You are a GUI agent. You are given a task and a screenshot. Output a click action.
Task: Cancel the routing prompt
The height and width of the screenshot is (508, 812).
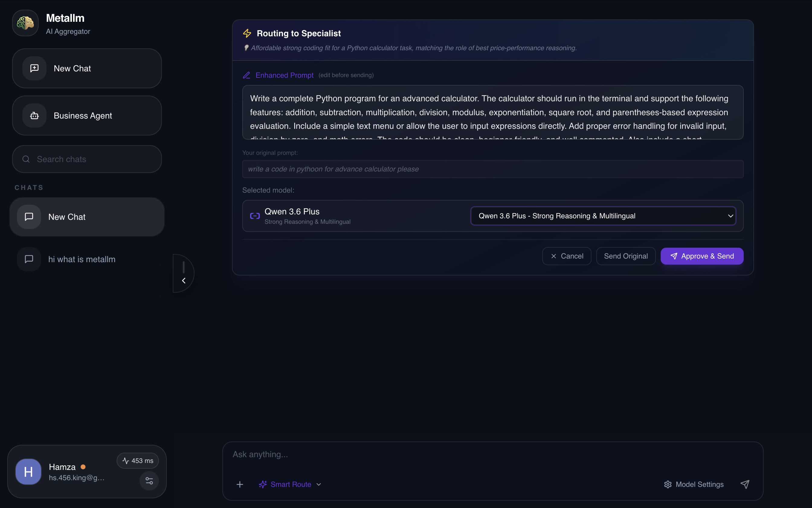[x=567, y=256]
